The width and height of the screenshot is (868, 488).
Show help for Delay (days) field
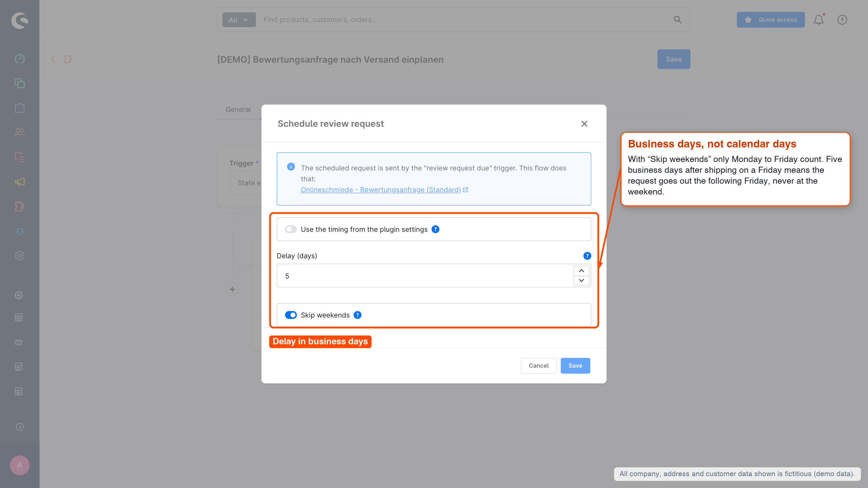pos(587,256)
